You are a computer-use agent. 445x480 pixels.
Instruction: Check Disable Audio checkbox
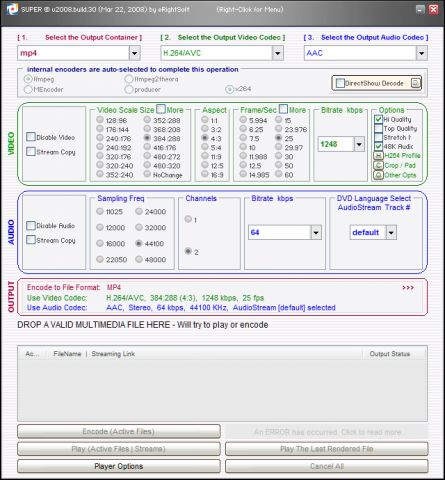31,226
